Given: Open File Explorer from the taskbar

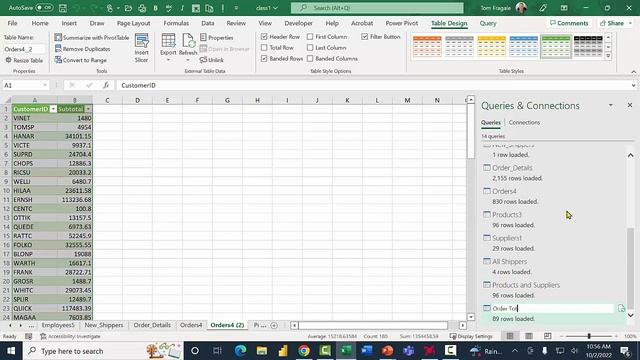Looking at the screenshot, I should [261, 351].
